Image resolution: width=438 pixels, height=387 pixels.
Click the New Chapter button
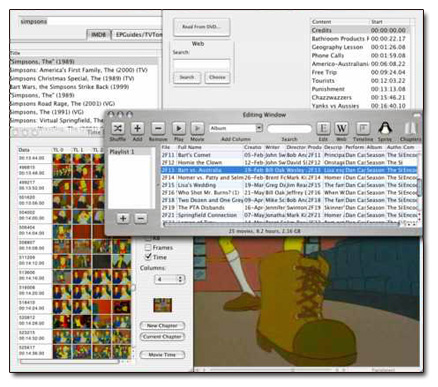click(x=162, y=326)
